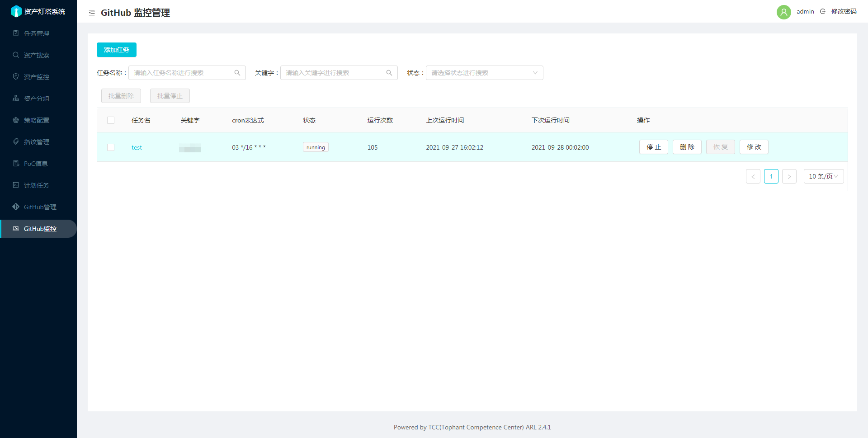The image size is (868, 438).
Task: Click the 添加任务 button
Action: click(x=116, y=50)
